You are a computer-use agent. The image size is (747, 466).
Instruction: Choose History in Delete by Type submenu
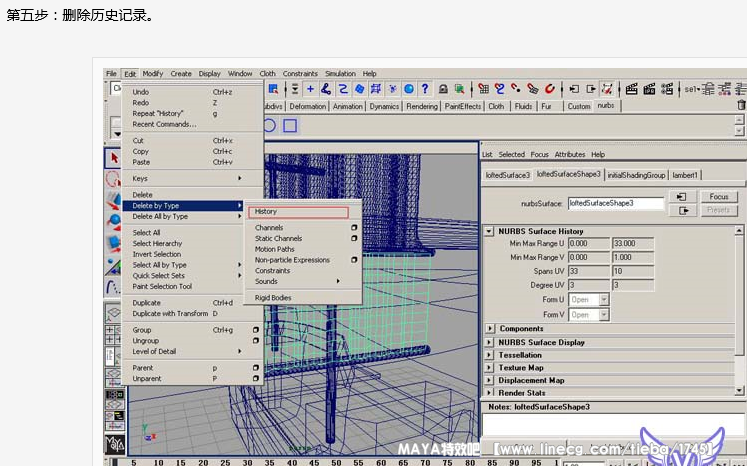[x=299, y=212]
